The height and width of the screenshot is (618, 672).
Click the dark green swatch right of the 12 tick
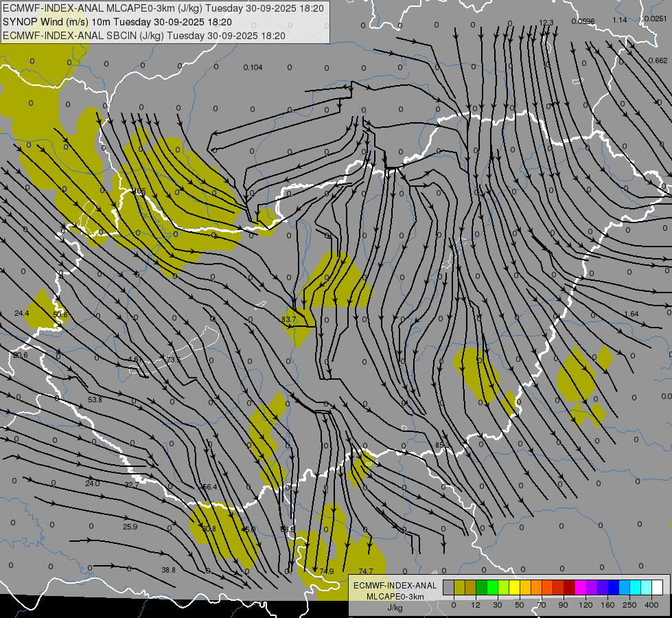tap(481, 588)
